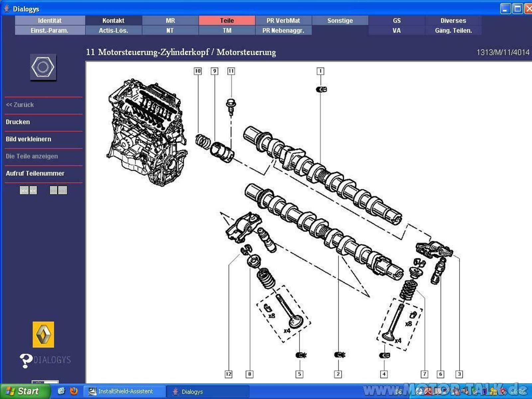Open the TM tab
Viewport: 532px width, 399px height.
click(x=227, y=30)
